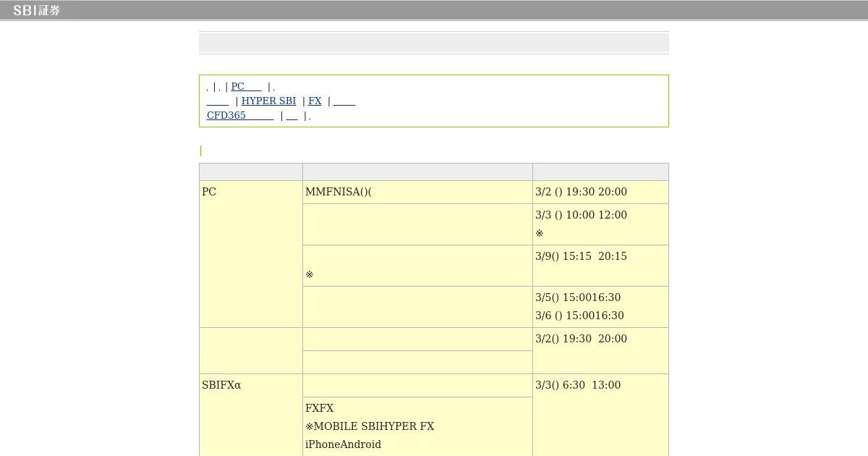Viewport: 868px width, 456px height.
Task: Select the PC cell in first column
Action: [251, 254]
